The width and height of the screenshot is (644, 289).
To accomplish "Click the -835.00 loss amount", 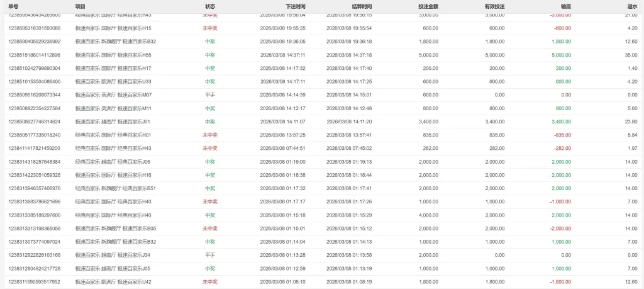I will click(x=562, y=135).
